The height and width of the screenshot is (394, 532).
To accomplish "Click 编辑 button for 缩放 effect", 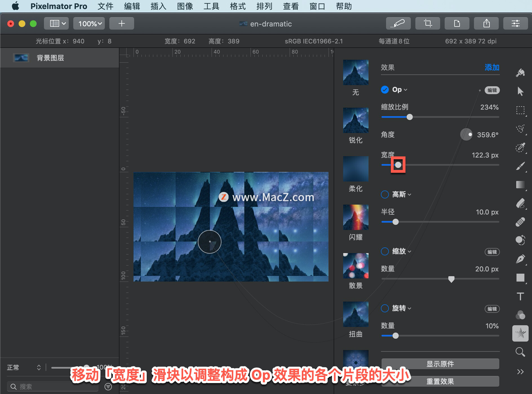I will 492,252.
